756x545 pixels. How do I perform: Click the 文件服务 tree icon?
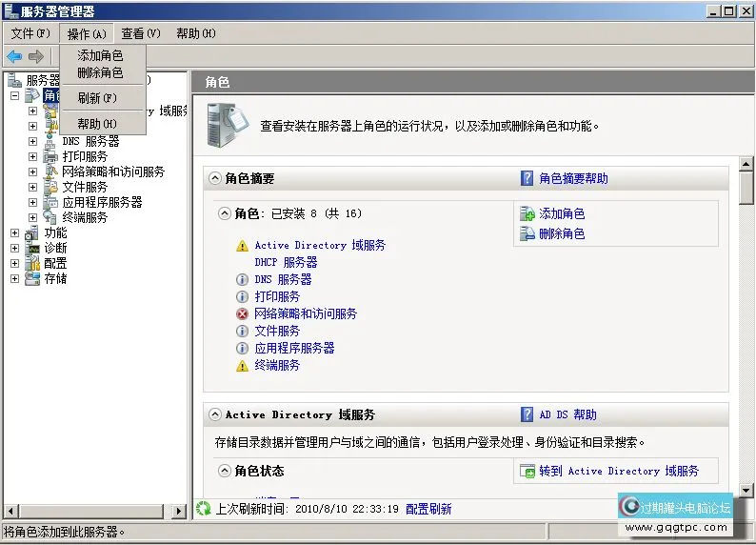coord(50,187)
